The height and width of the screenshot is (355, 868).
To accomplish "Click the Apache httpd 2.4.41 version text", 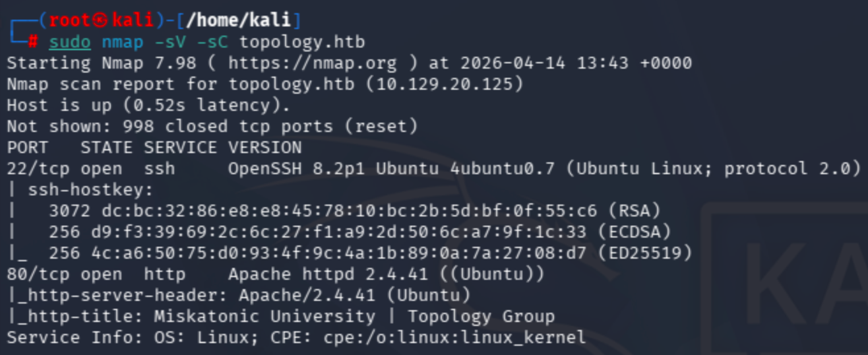I will tap(307, 274).
